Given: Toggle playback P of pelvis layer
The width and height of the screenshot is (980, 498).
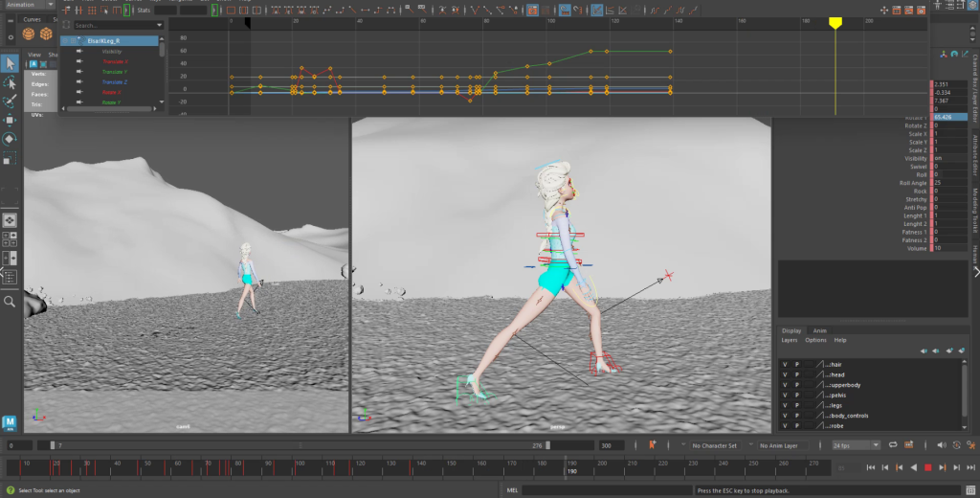Looking at the screenshot, I should 797,395.
